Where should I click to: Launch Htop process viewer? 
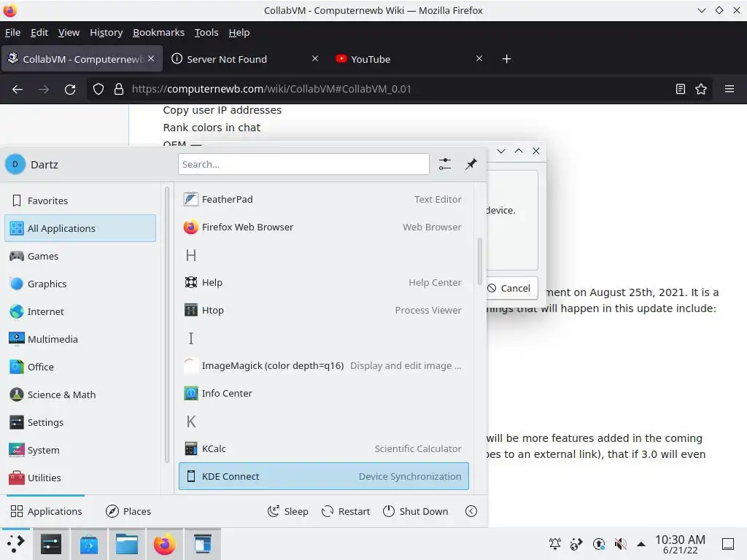pyautogui.click(x=323, y=310)
